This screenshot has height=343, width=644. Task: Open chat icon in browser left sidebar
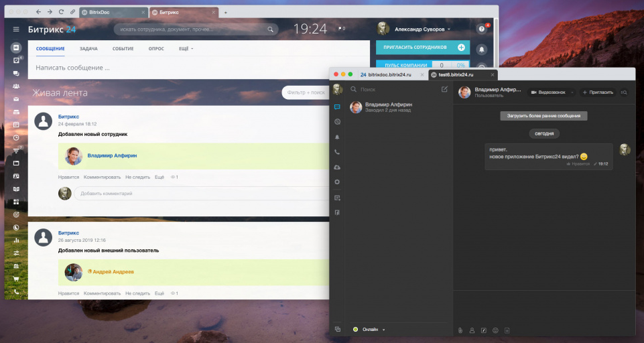pos(16,73)
